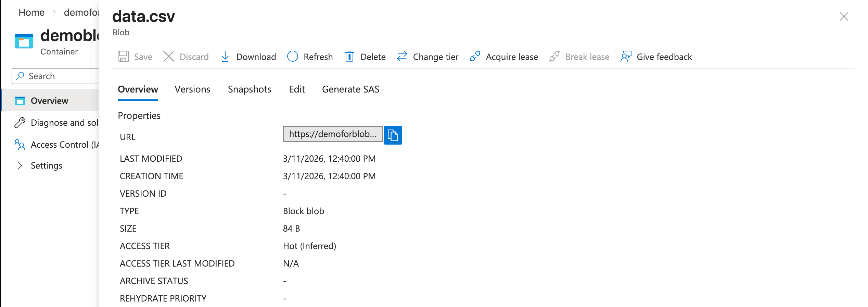Click the Home breadcrumb link
This screenshot has height=307, width=868.
[31, 13]
